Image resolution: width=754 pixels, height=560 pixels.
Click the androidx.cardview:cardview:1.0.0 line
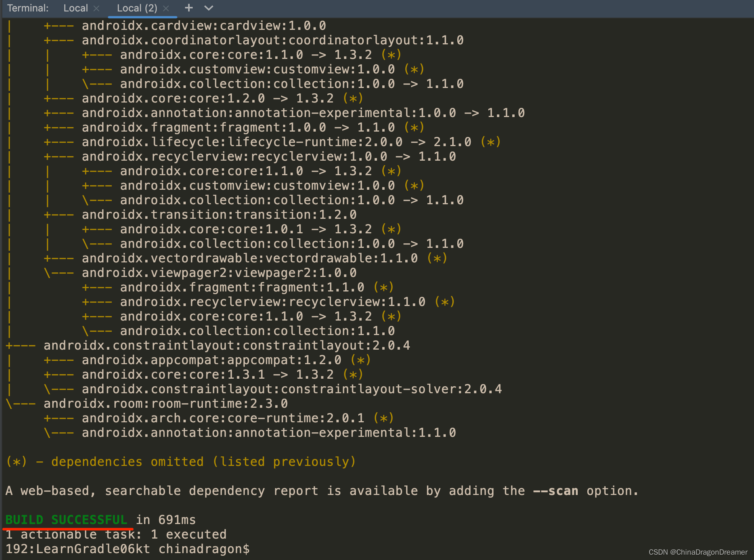coord(204,26)
